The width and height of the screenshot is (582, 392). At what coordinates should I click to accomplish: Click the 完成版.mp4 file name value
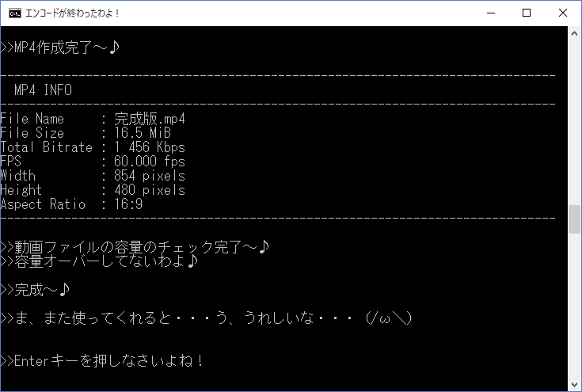(x=150, y=119)
